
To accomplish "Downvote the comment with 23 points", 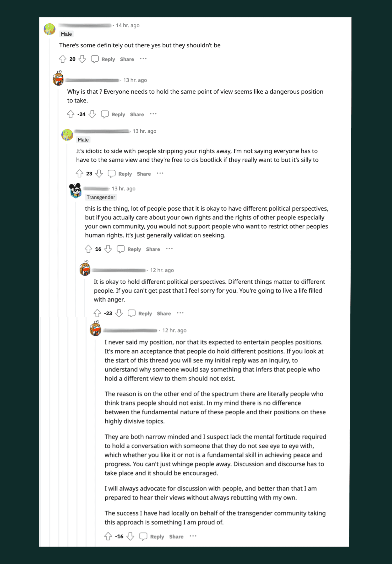I will 99,174.
